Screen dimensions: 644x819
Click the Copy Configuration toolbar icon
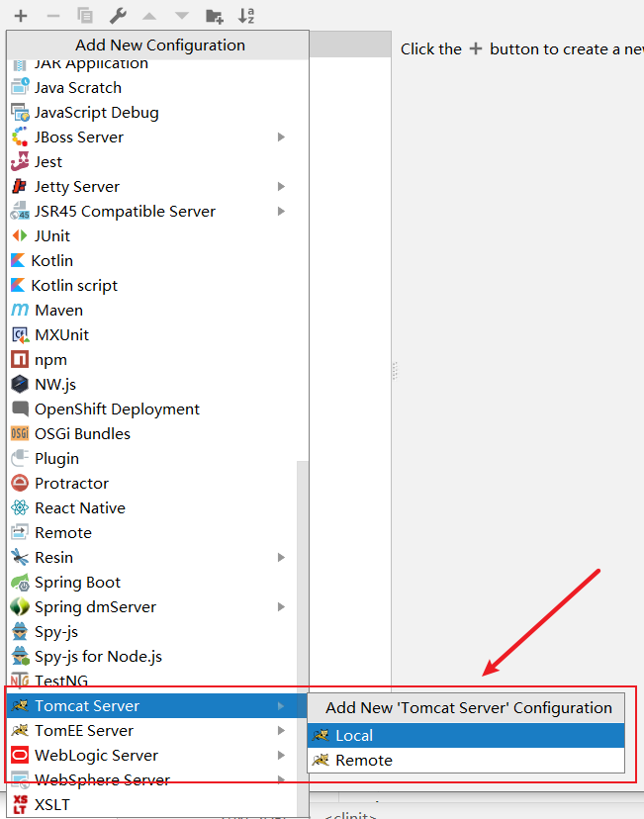tap(85, 16)
